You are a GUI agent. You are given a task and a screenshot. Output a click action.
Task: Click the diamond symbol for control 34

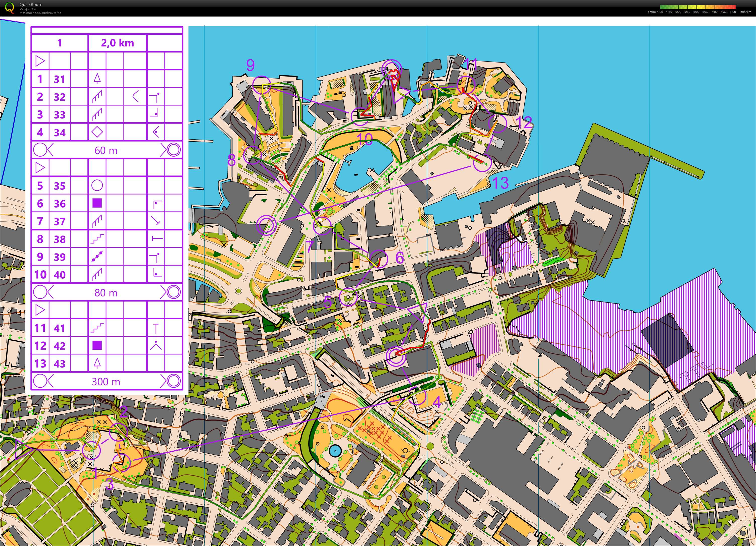tap(97, 132)
